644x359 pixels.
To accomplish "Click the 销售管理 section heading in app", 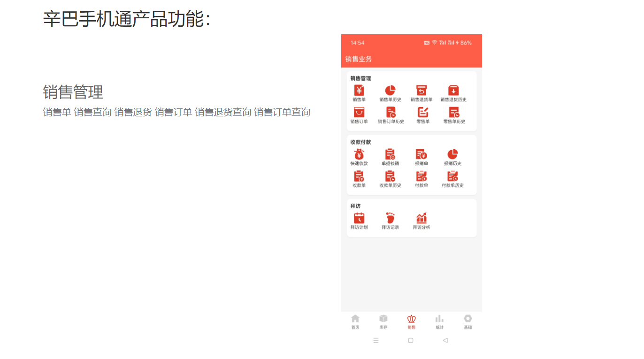I will coord(360,78).
